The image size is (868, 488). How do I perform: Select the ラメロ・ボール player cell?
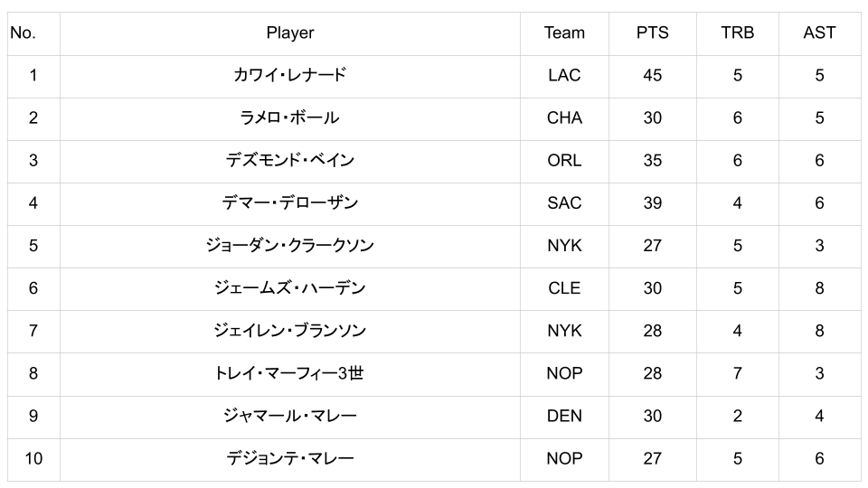coord(289,118)
